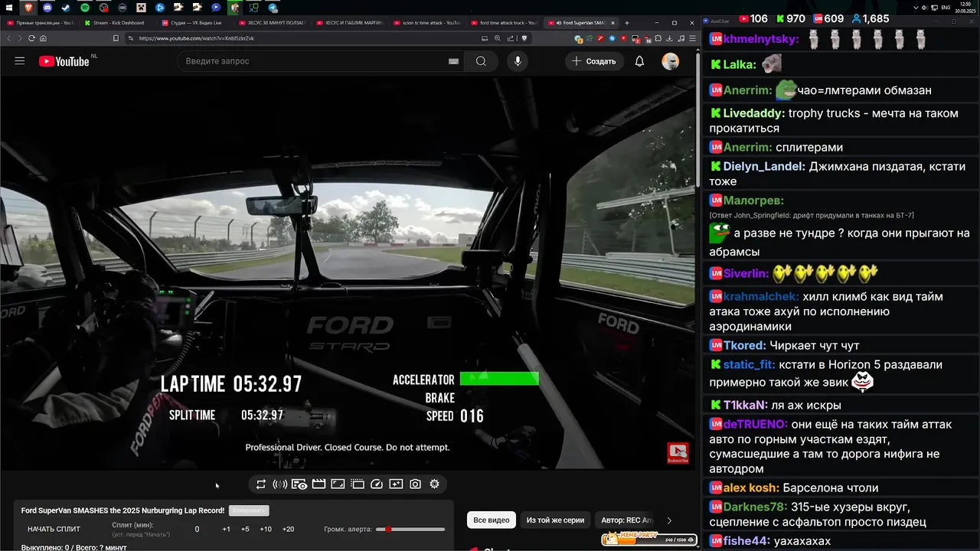Open the account avatar menu
The height and width of the screenshot is (551, 980).
pyautogui.click(x=671, y=61)
